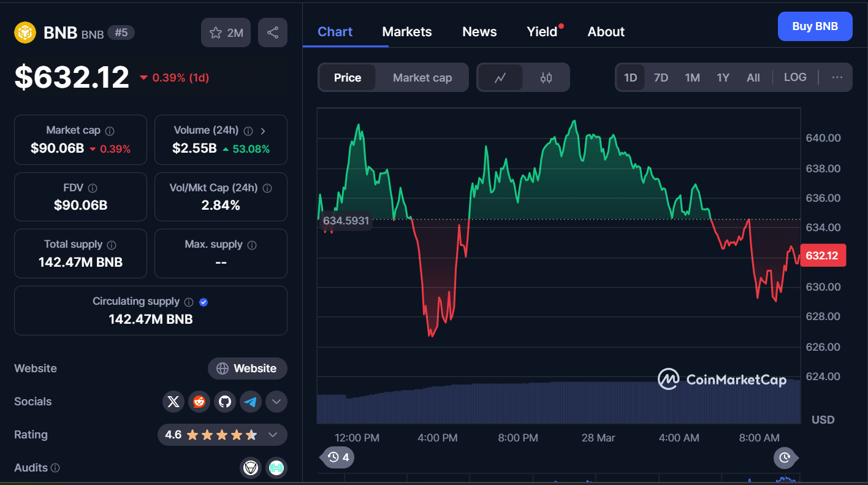Click the #5 rank badge

point(121,32)
